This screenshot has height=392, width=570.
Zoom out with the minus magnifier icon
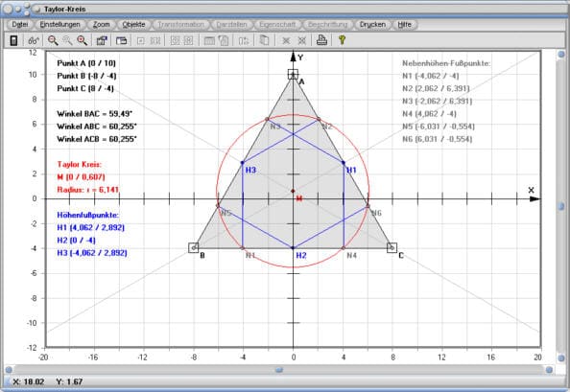[53, 40]
